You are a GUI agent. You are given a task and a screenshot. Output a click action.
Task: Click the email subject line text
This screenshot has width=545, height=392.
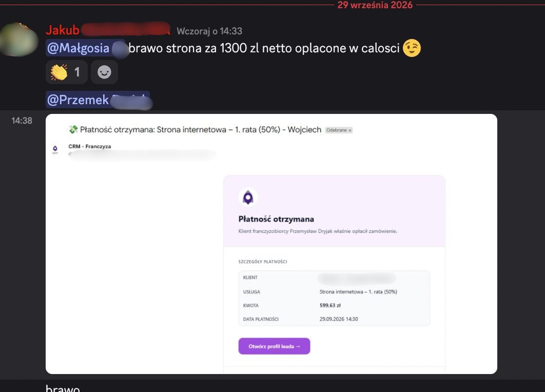point(201,130)
